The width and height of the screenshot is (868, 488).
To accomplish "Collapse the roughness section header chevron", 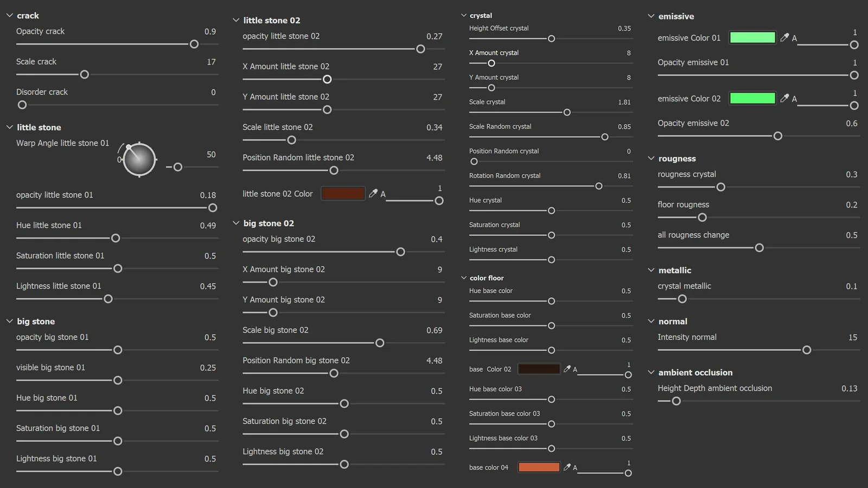I will [x=651, y=158].
